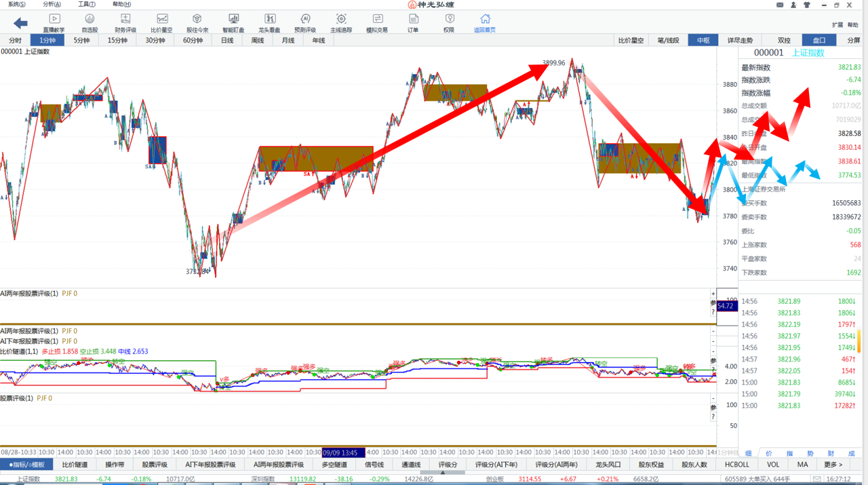Open the 自选股 watchlist icon
The image size is (868, 485).
(90, 23)
